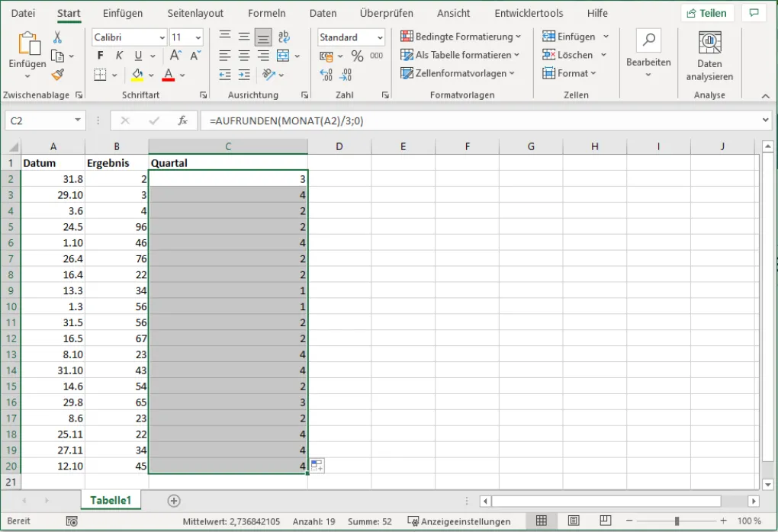Click Anzeigeeinstellungen in the status bar

pos(460,521)
